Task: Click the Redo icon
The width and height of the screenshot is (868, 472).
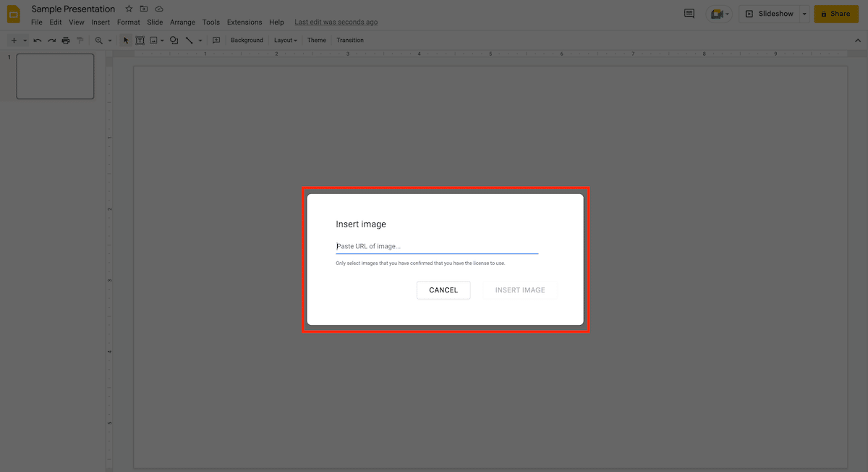Action: [51, 40]
